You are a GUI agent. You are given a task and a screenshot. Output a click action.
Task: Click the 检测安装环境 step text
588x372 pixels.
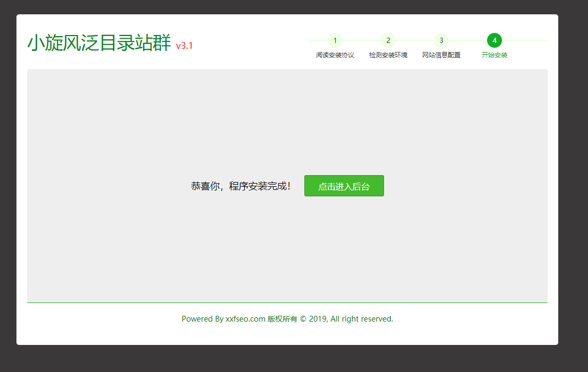tap(388, 55)
